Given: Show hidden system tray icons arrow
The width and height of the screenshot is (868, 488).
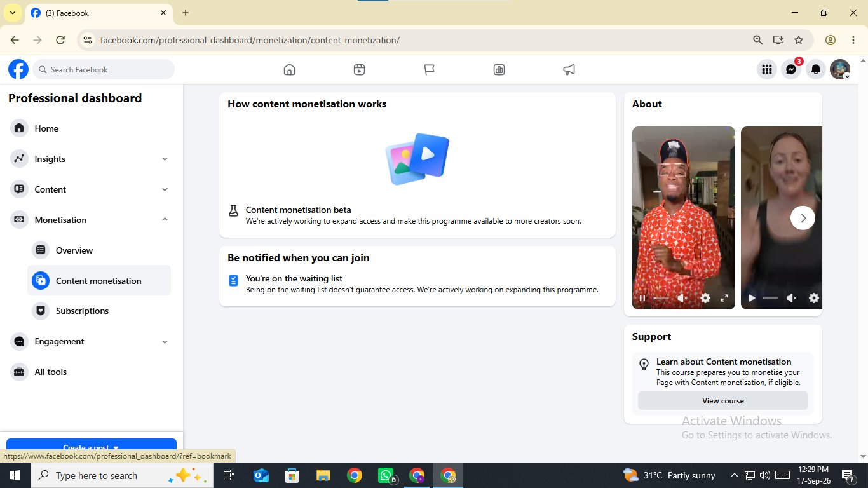Looking at the screenshot, I should pos(735,475).
